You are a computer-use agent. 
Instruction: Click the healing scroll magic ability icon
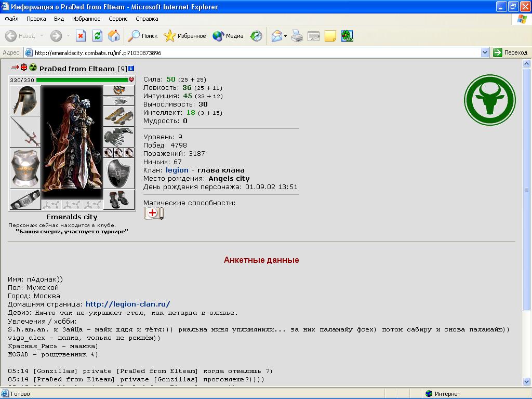click(x=154, y=213)
